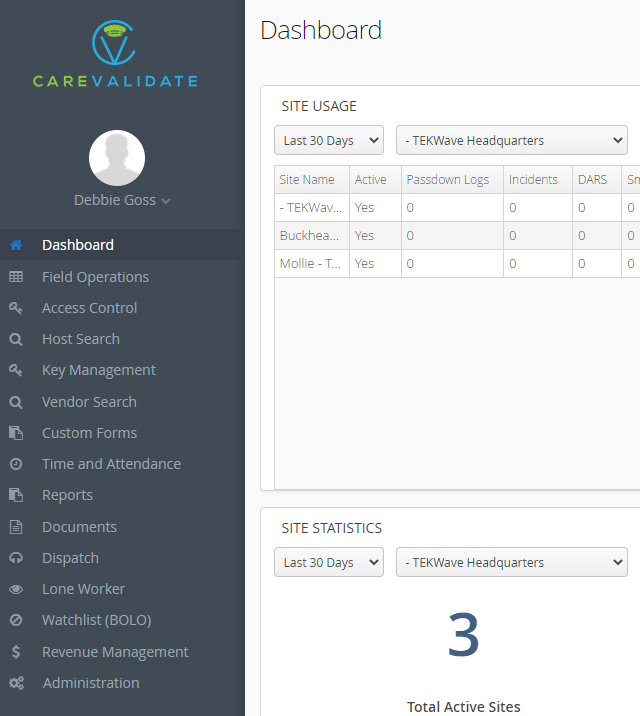
Task: Click the Dashboard home icon
Action: point(16,245)
